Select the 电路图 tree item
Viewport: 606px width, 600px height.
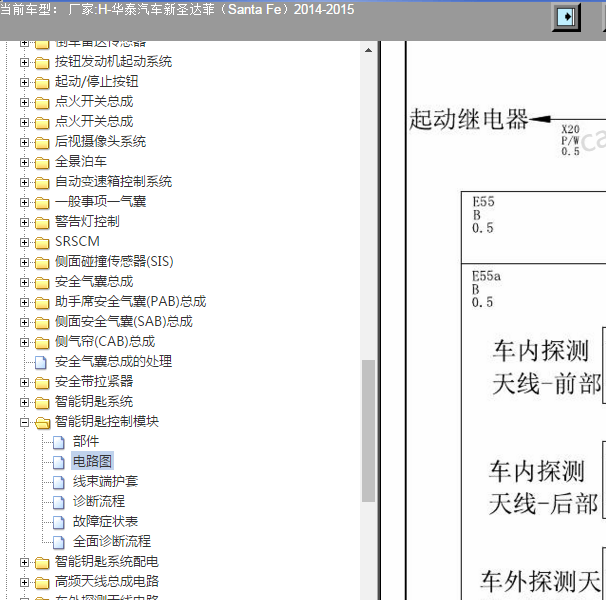pos(92,461)
